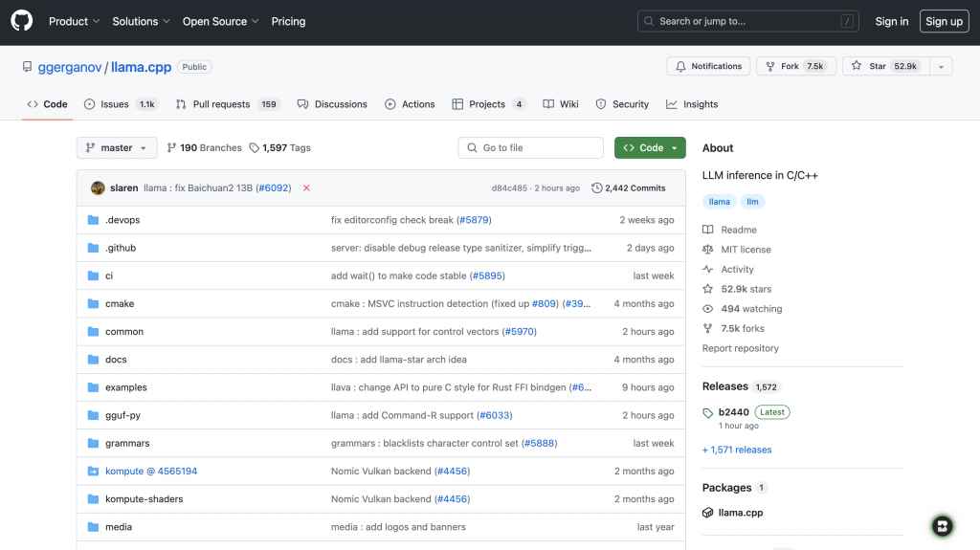Expand the Open Source menu
The width and height of the screenshot is (980, 550).
[x=221, y=21]
